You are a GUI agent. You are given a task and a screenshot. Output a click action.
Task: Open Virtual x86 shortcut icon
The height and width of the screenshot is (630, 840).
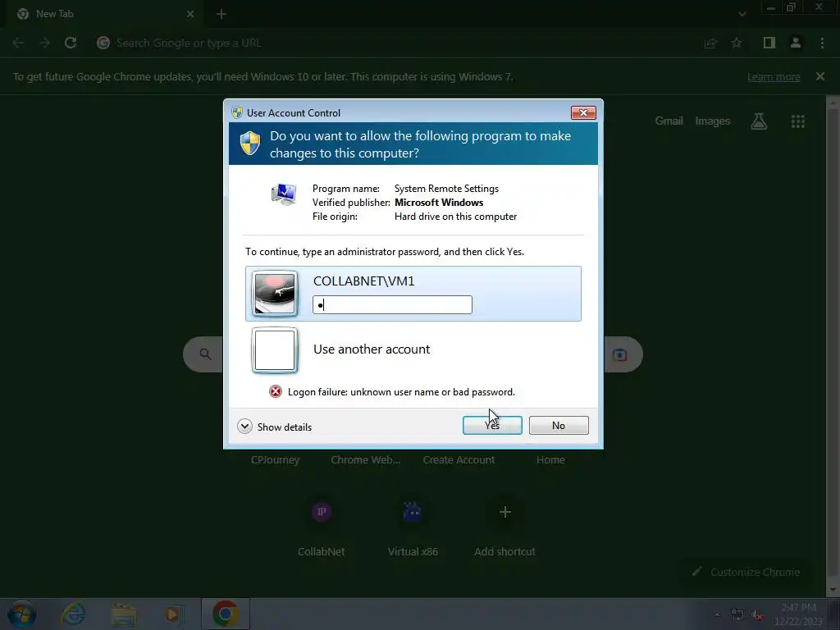[x=413, y=512]
